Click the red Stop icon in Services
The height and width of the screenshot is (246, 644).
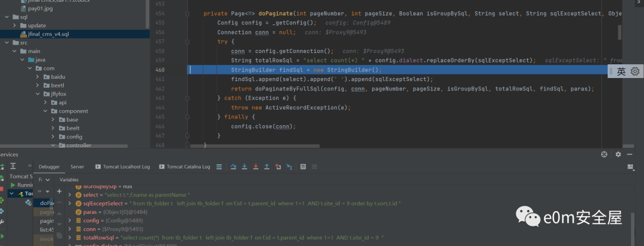pos(1,189)
